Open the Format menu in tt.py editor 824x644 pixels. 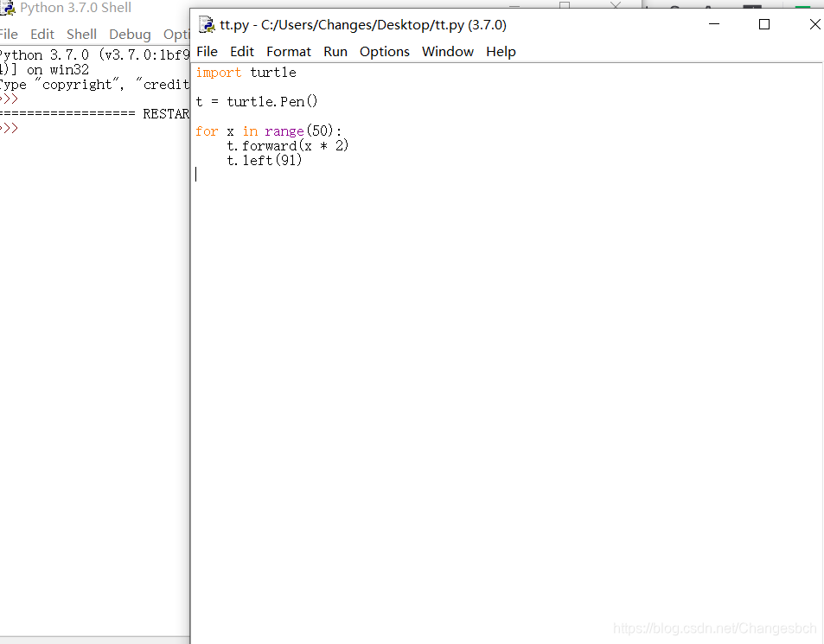[x=289, y=52]
